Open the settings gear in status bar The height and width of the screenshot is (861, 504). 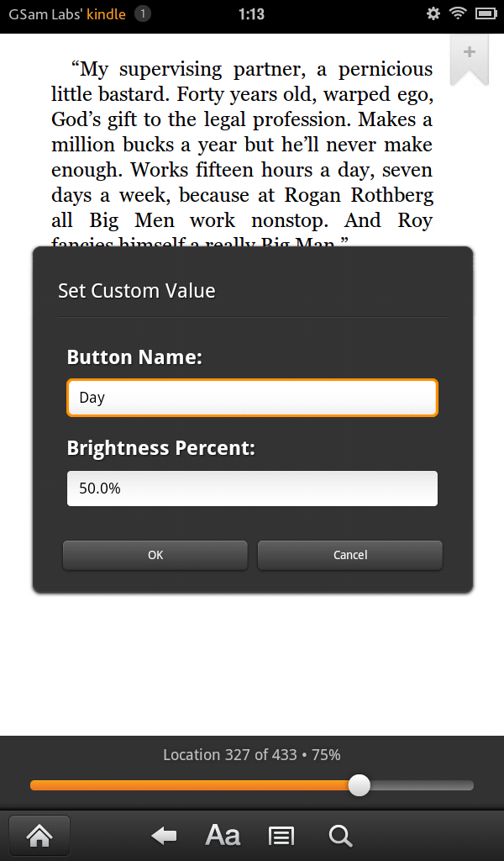[x=433, y=13]
